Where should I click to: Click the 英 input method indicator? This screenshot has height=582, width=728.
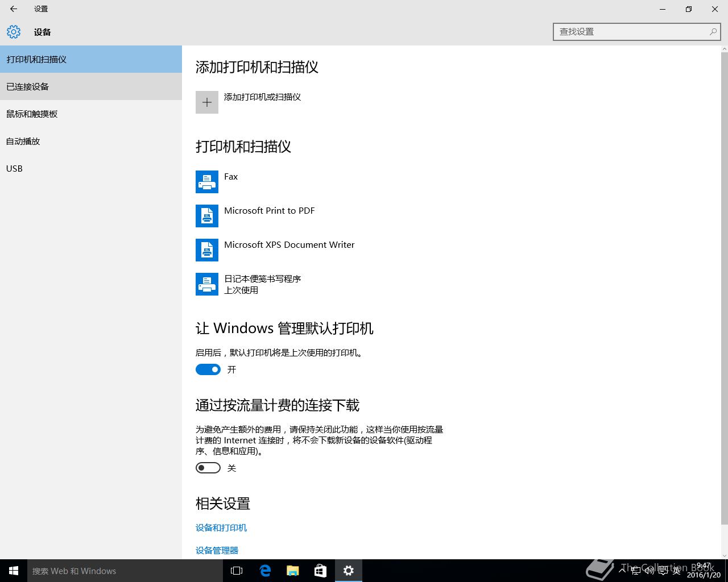pos(676,571)
